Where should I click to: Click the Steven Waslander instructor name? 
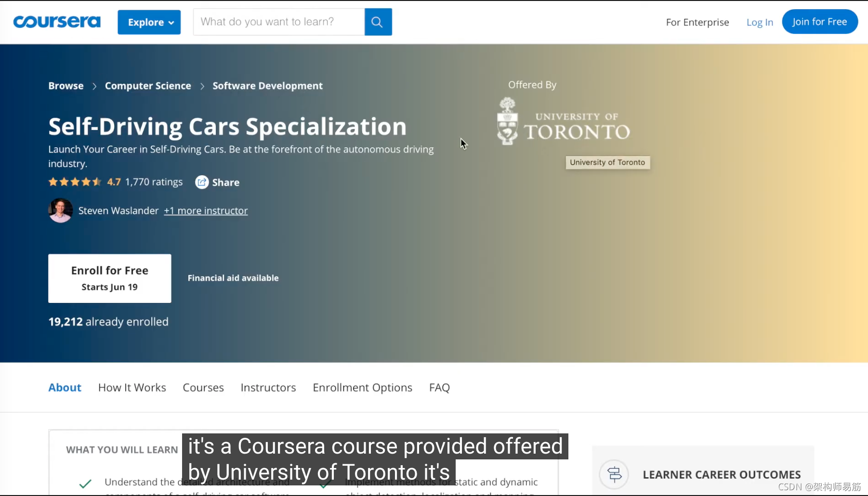pyautogui.click(x=118, y=210)
